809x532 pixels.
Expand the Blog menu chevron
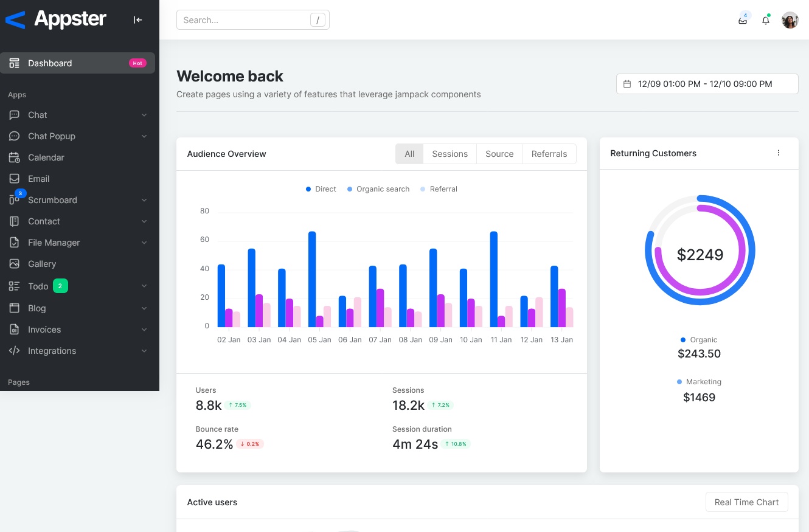pos(144,308)
